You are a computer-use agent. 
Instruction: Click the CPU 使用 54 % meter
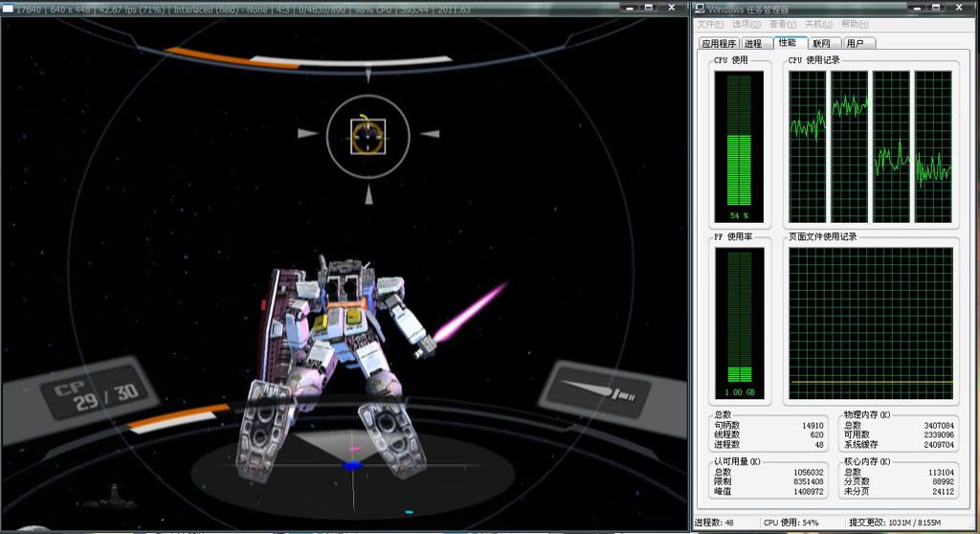click(x=739, y=146)
